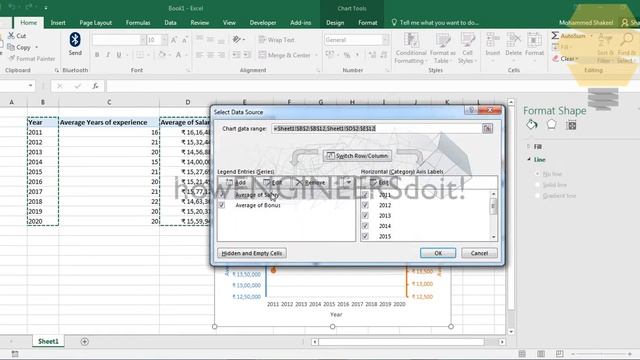Viewport: 640px width, 360px height.
Task: Click Wrap Text in Alignment group
Action: [276, 40]
